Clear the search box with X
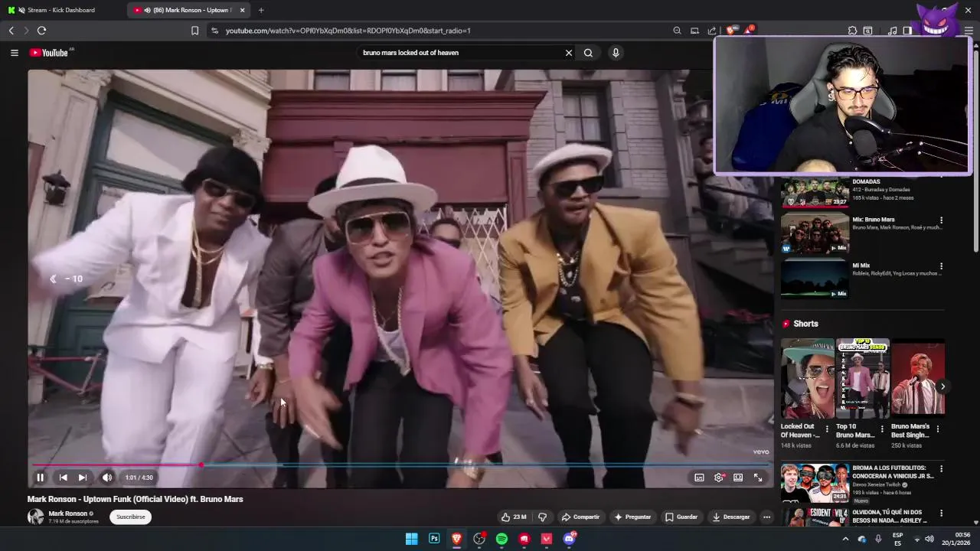980x551 pixels. tap(569, 53)
